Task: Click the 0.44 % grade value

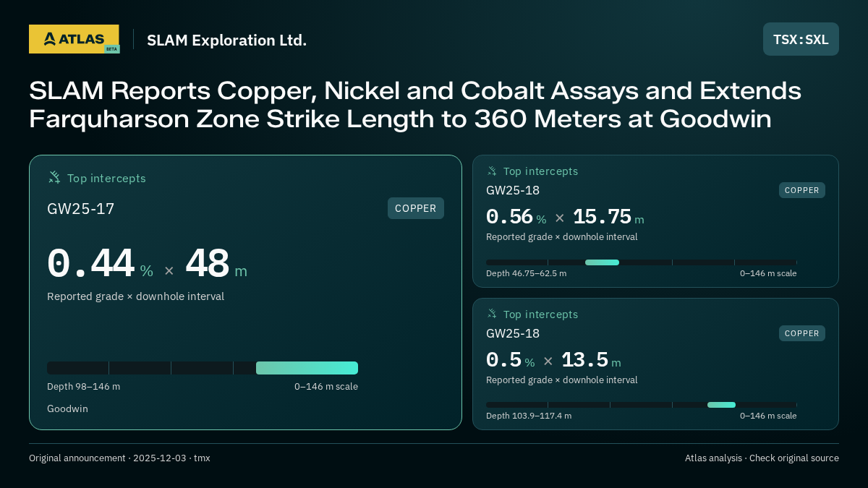Action: pyautogui.click(x=100, y=265)
